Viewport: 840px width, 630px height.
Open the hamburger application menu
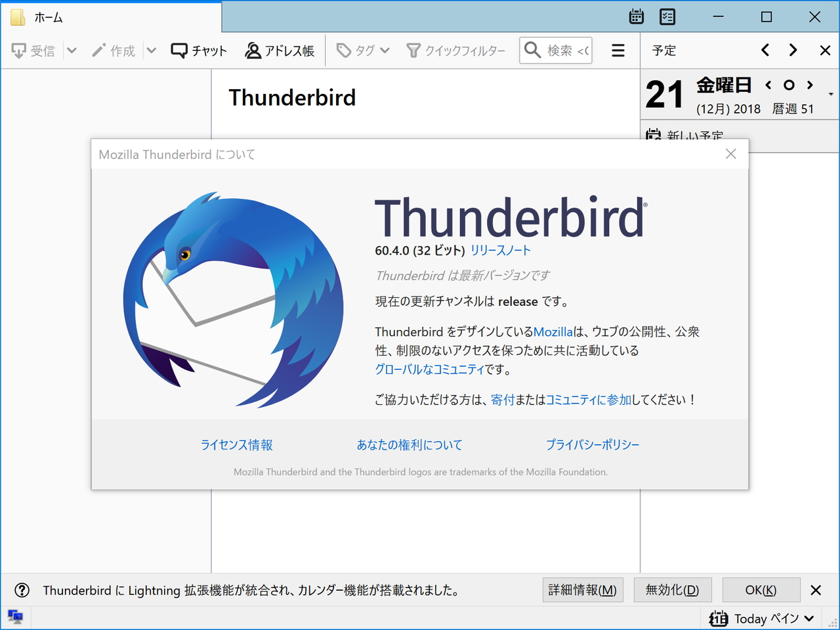[618, 50]
